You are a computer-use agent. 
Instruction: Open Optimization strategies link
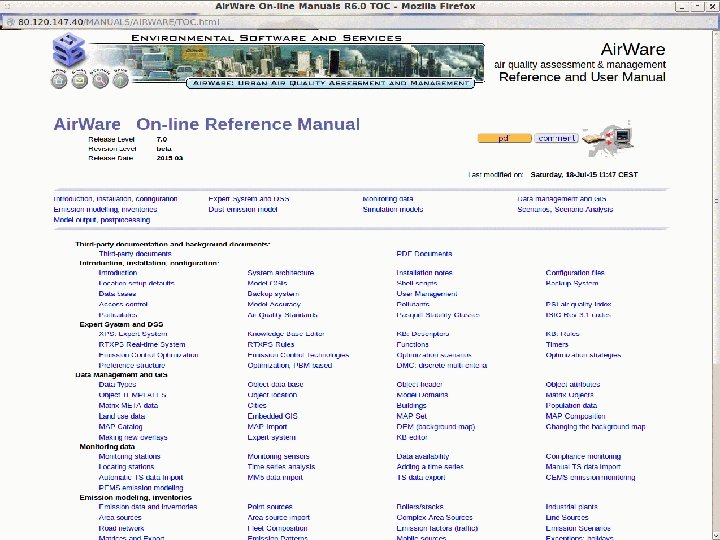(584, 355)
